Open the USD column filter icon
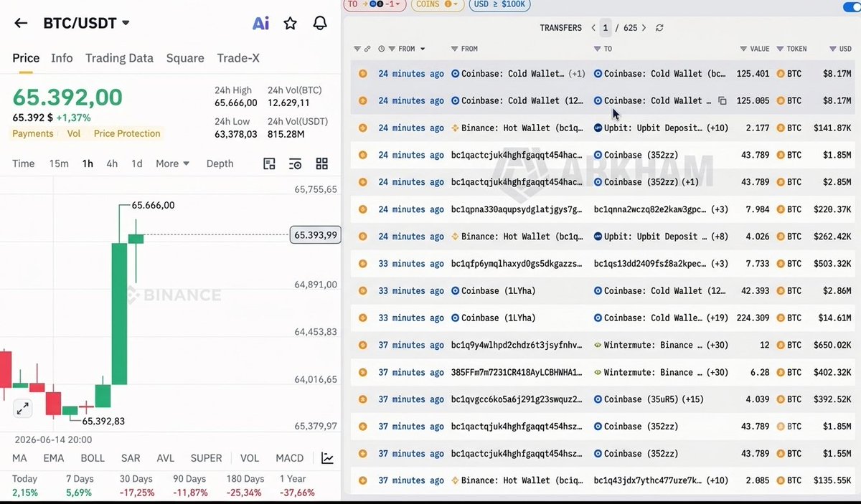Viewport: 861px width, 504px height. [x=832, y=49]
